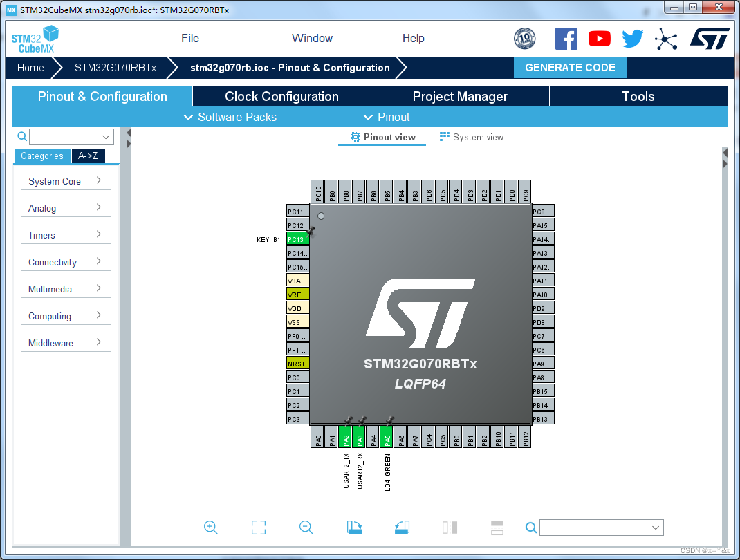Expand the Computing category

pos(66,316)
